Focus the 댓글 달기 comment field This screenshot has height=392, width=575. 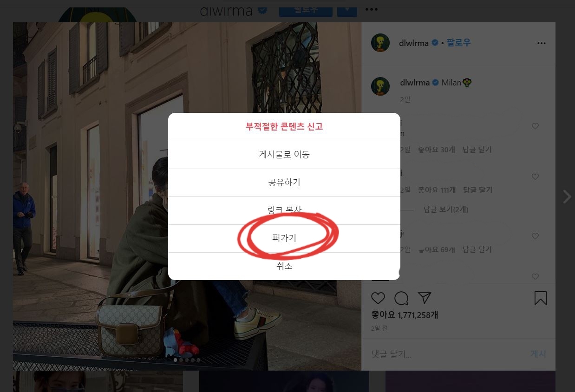(446, 354)
